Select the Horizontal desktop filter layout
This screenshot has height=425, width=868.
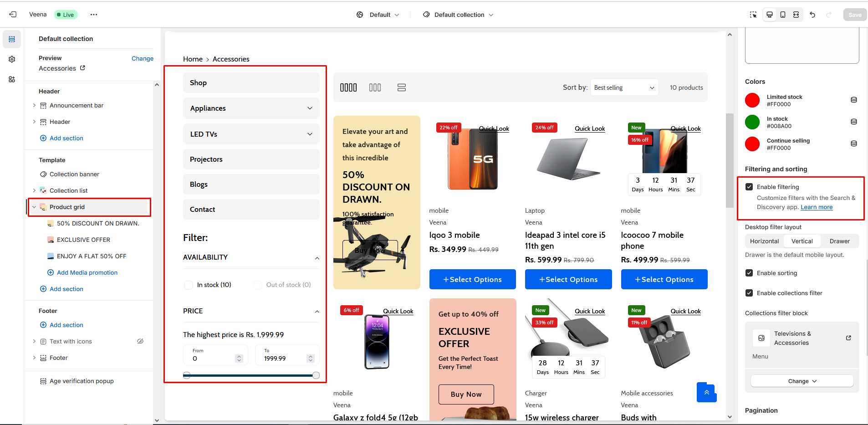[x=764, y=241]
